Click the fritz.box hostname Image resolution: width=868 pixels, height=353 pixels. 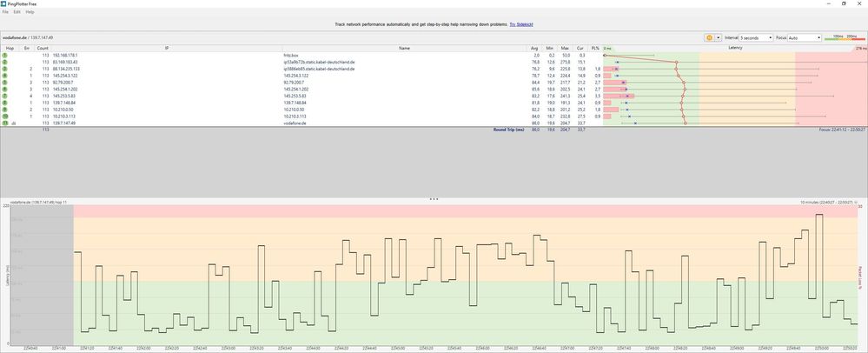coord(291,56)
